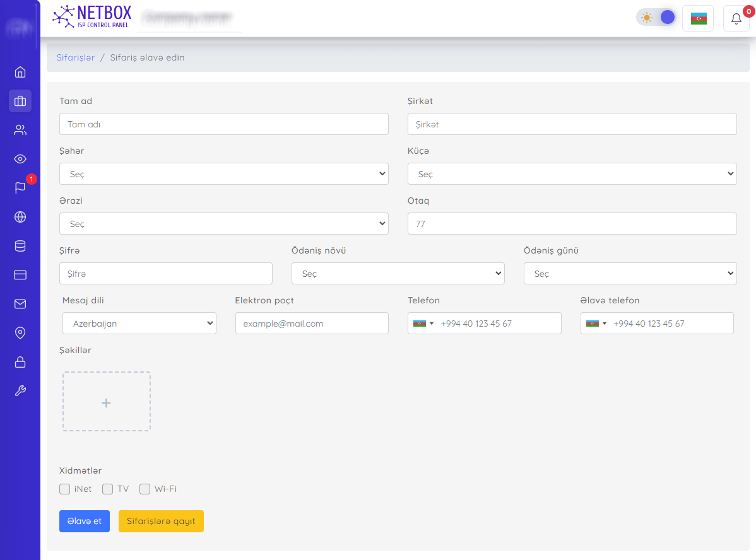Click the image upload plus box
756x560 pixels.
107,402
